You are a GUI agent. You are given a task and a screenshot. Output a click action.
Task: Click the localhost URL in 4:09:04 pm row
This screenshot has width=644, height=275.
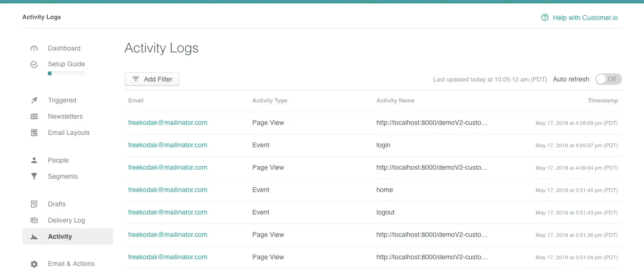432,168
